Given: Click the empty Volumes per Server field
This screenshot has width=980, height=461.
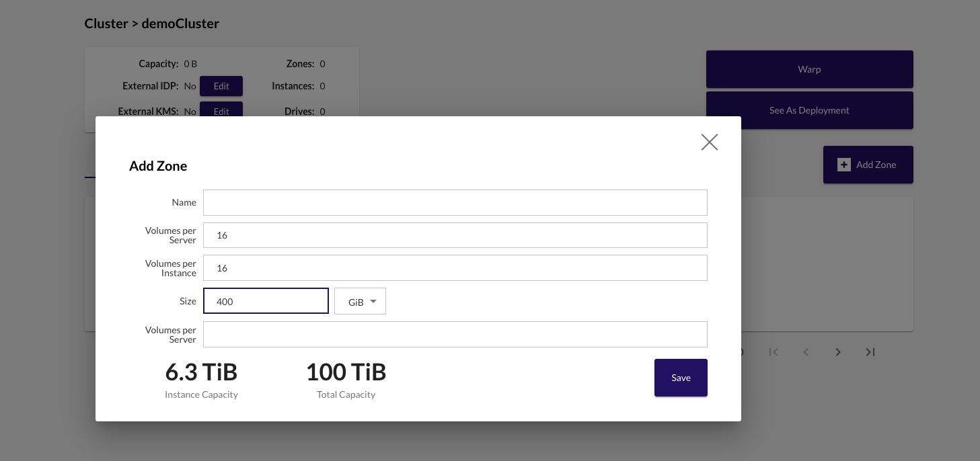Looking at the screenshot, I should pyautogui.click(x=455, y=334).
